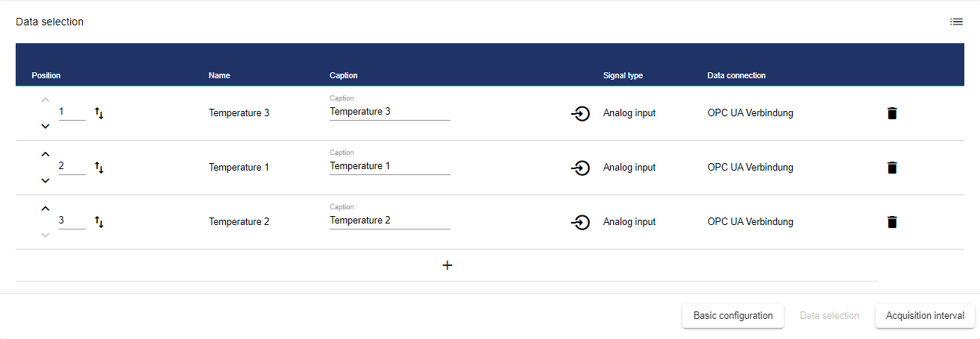Move Temperature 1 up one position
This screenshot has height=339, width=980.
(45, 154)
